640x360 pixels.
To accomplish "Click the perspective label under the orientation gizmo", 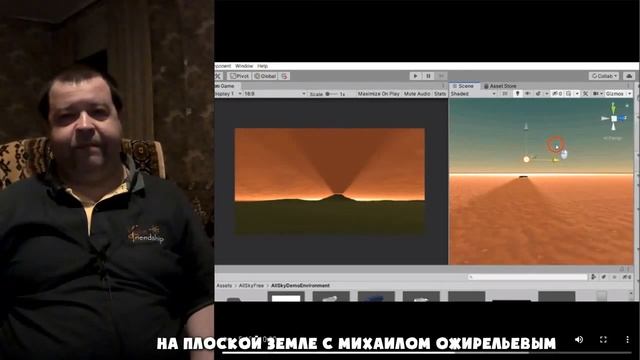I will point(613,138).
